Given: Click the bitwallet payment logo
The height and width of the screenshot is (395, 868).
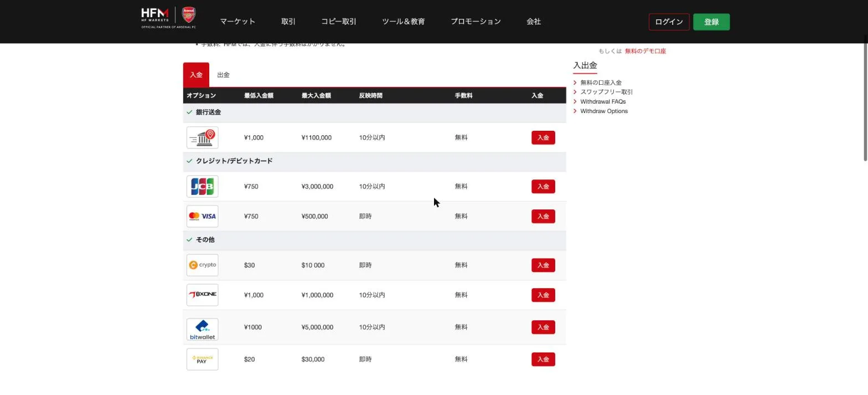Looking at the screenshot, I should pos(203,330).
